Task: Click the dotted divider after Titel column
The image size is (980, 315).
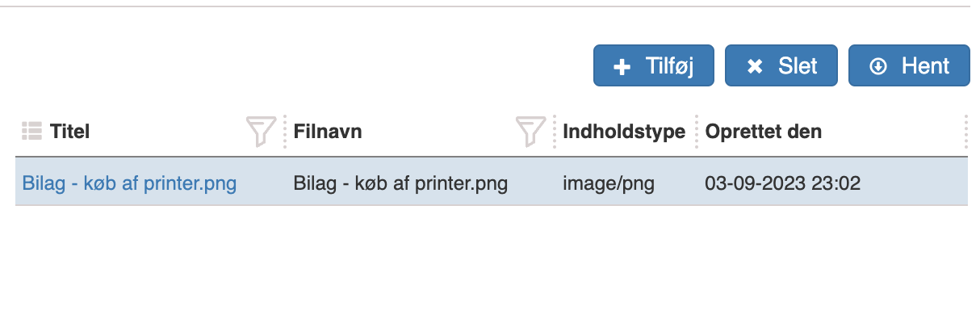Action: (x=285, y=132)
